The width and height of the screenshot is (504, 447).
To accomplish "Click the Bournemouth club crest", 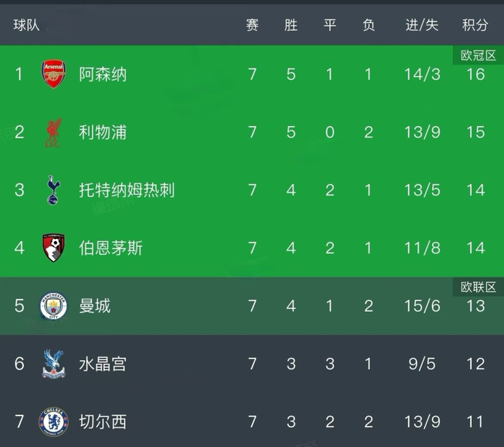I will [53, 248].
